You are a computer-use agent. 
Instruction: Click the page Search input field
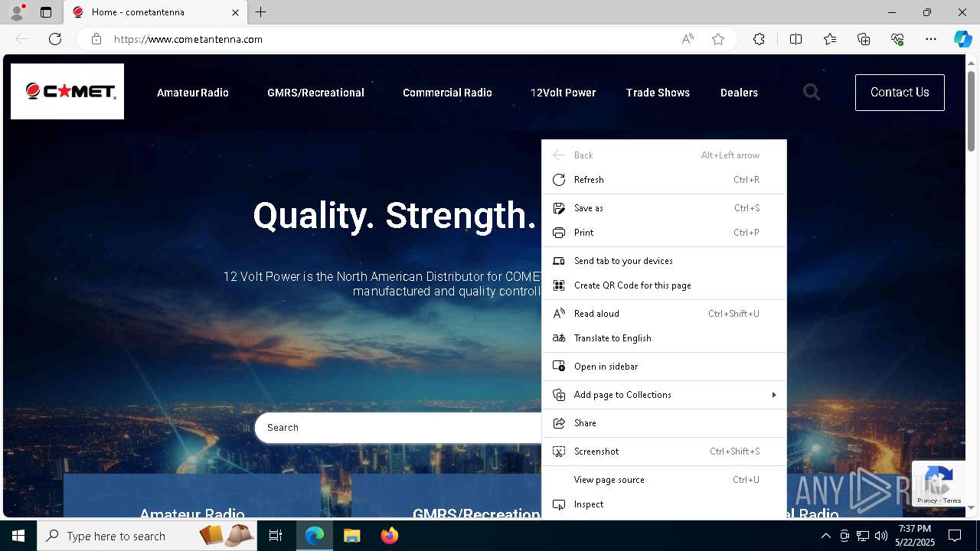[398, 428]
